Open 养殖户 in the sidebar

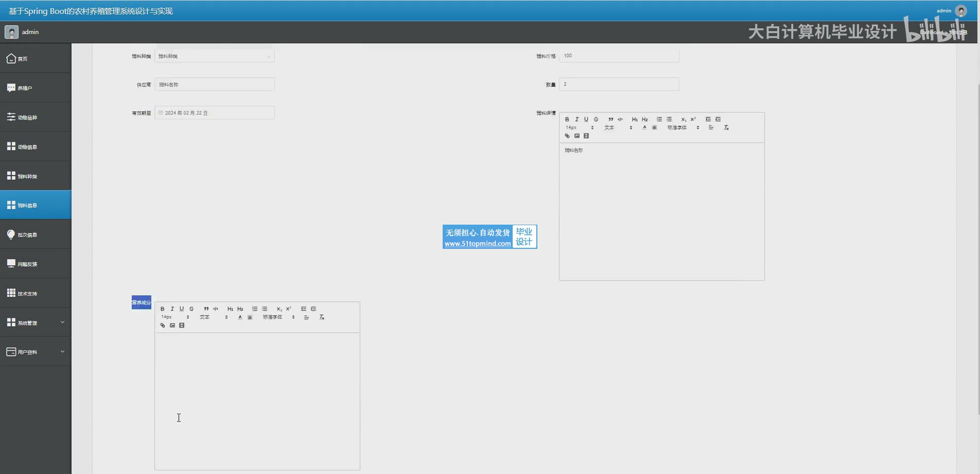(36, 88)
